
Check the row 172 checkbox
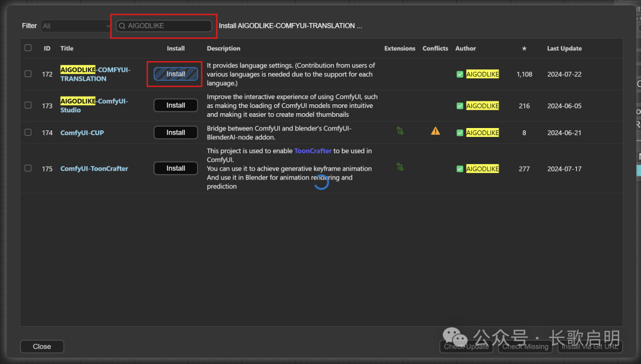pos(28,74)
